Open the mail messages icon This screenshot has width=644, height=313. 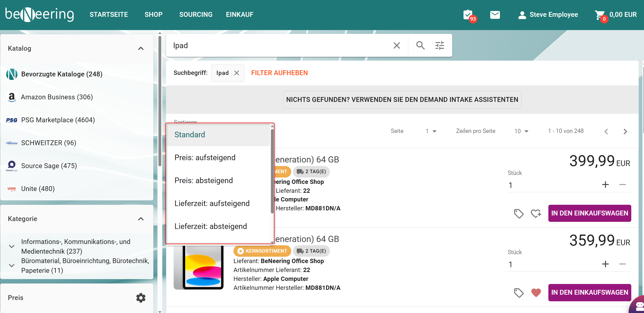(495, 15)
